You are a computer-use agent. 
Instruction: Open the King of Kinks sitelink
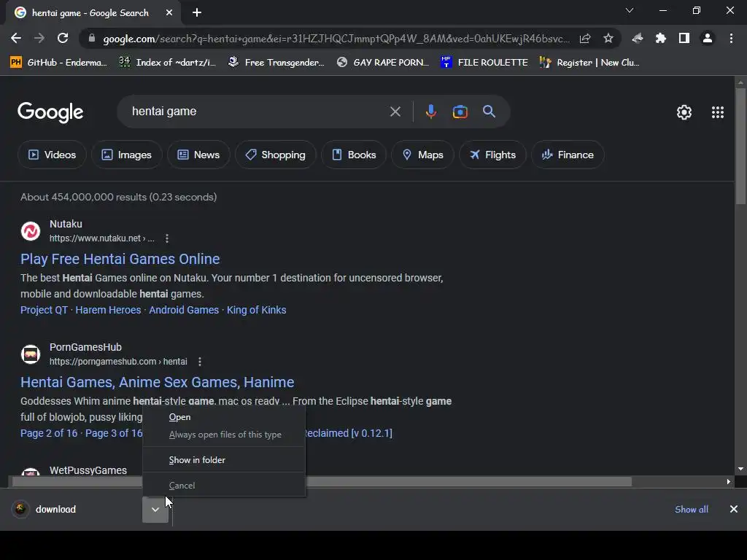click(256, 310)
